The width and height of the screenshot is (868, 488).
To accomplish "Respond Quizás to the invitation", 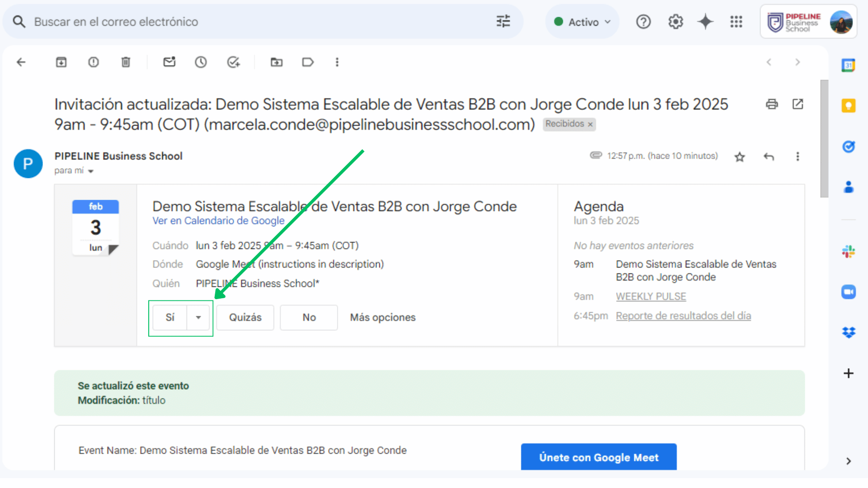I will [245, 318].
